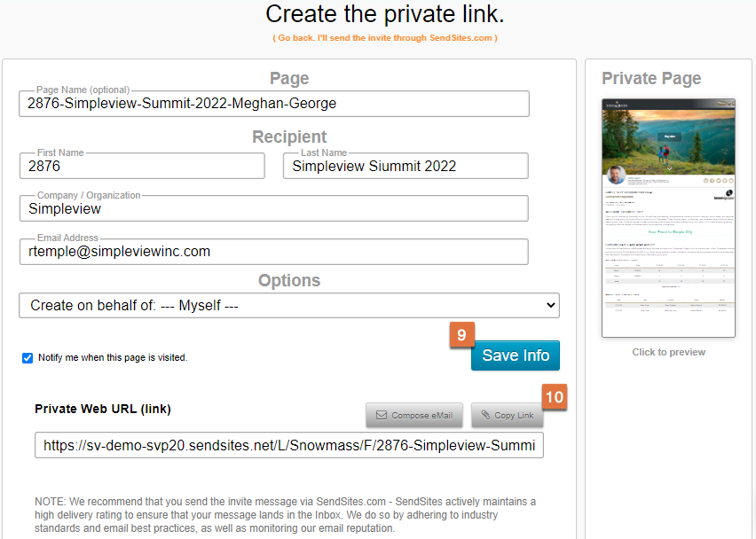Open the Create on behalf of dropdown
756x539 pixels.
tap(289, 305)
